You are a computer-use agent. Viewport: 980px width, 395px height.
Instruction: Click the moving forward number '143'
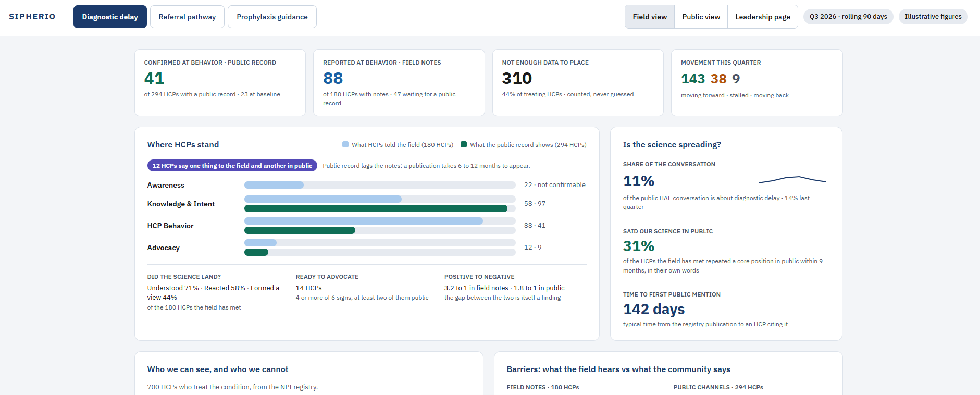tap(693, 79)
